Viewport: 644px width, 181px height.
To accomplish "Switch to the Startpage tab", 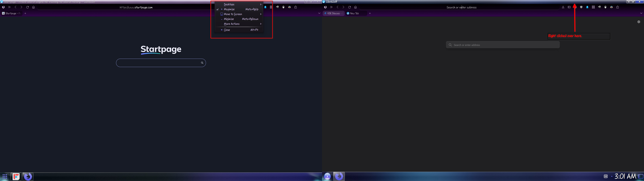I will coord(12,13).
